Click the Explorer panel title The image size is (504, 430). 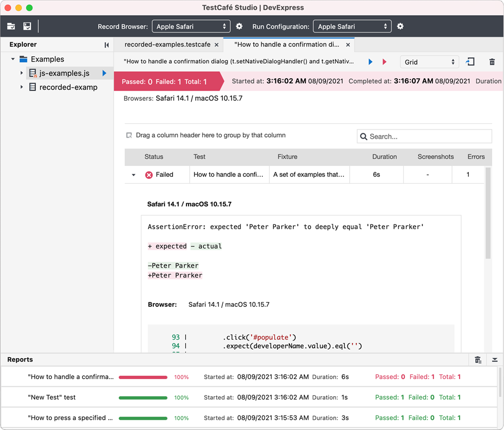click(23, 44)
